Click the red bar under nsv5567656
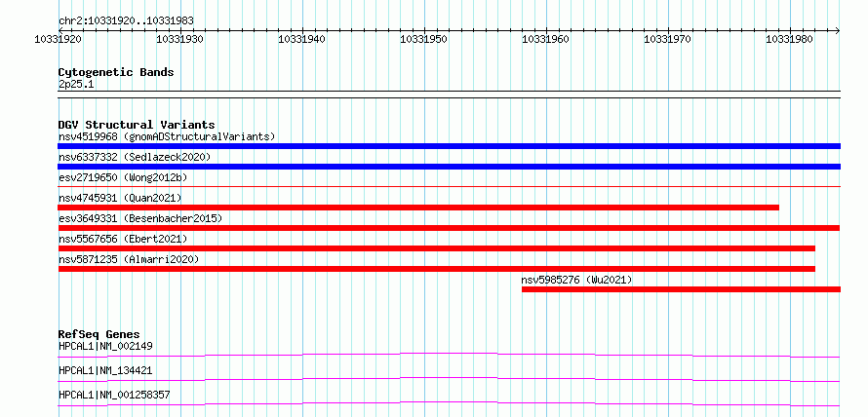 (x=437, y=248)
